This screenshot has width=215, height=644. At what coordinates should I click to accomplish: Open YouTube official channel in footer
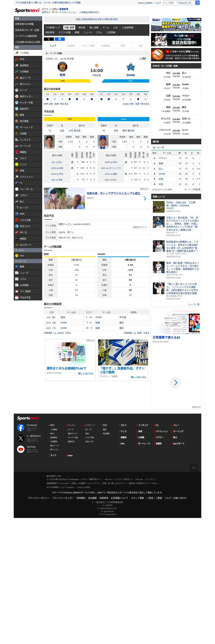click(x=21, y=449)
